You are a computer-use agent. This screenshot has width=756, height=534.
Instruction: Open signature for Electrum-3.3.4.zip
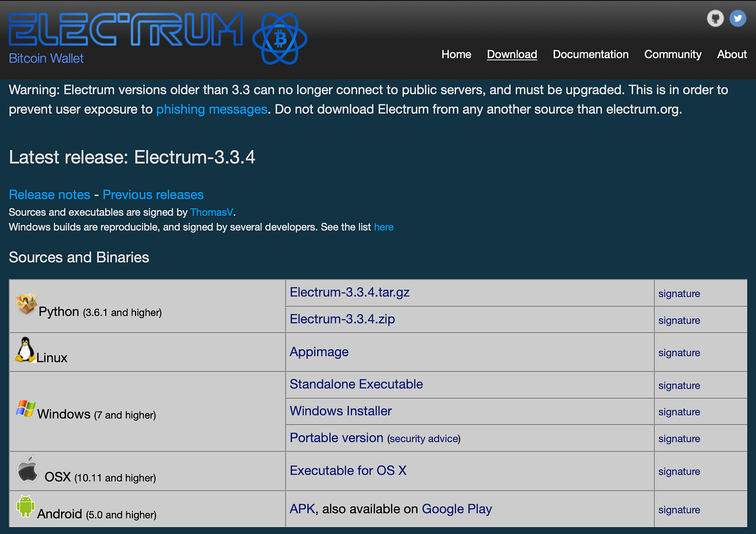coord(679,320)
